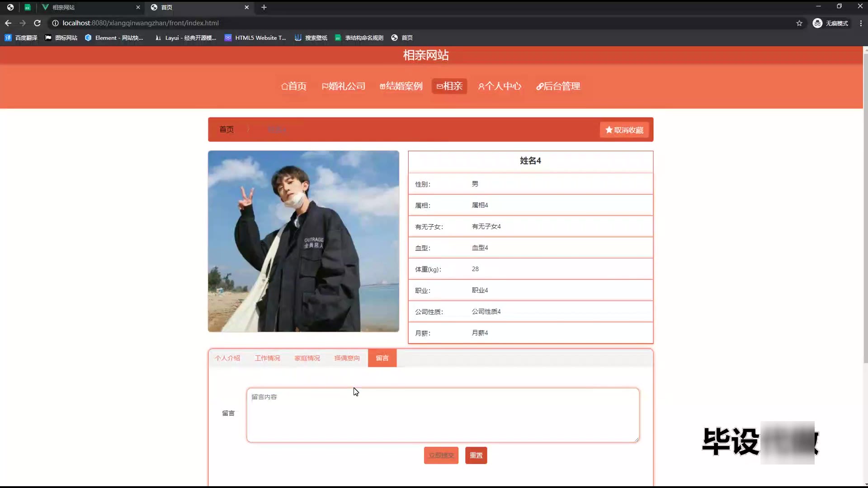Switch to the 择偶意向 tab

click(347, 358)
